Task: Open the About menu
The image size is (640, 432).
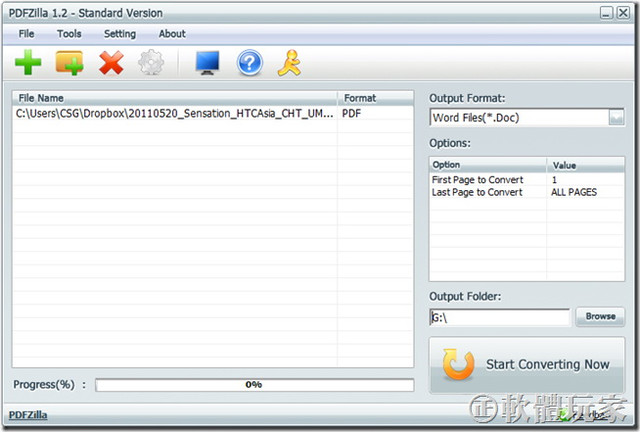Action: point(172,33)
